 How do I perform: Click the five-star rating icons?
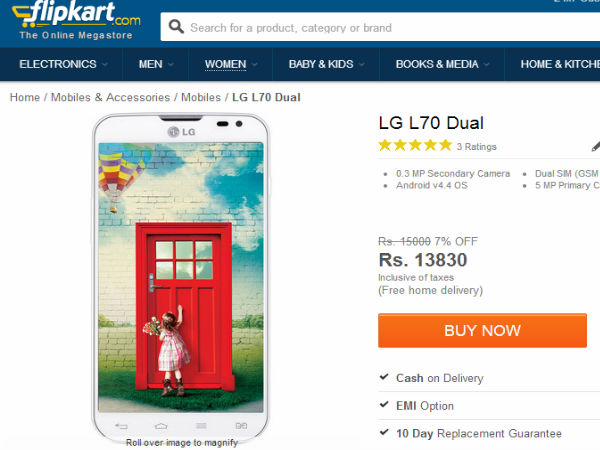coord(415,146)
